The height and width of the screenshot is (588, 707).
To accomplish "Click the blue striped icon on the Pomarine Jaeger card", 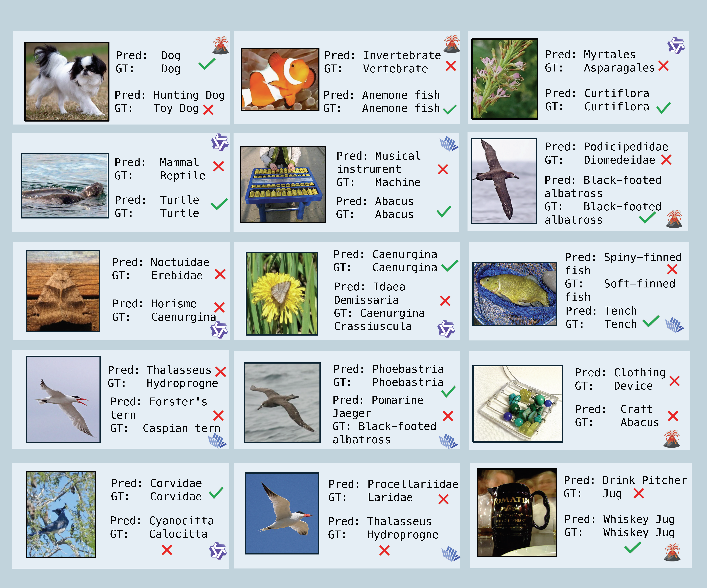I will (x=448, y=441).
